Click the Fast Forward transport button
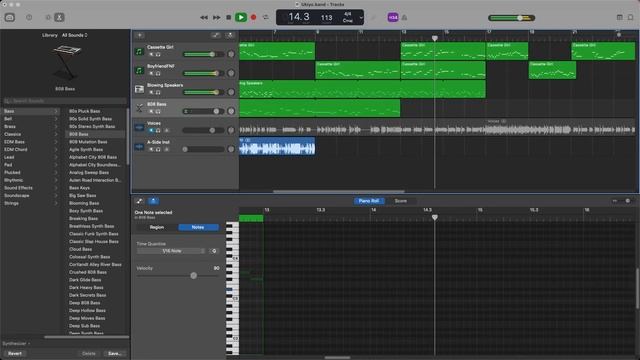640x360 pixels. pos(217,18)
